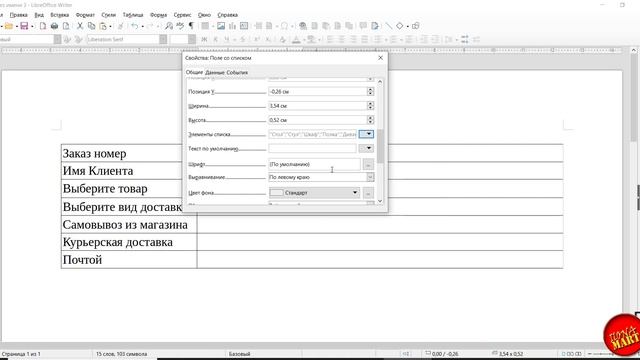Viewport: 640px width, 360px height.
Task: Insert a hyperlink from the toolbar
Action: (x=303, y=26)
